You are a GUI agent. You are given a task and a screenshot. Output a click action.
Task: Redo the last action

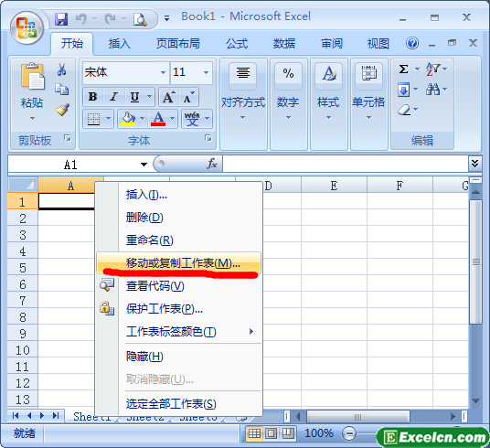coord(110,19)
